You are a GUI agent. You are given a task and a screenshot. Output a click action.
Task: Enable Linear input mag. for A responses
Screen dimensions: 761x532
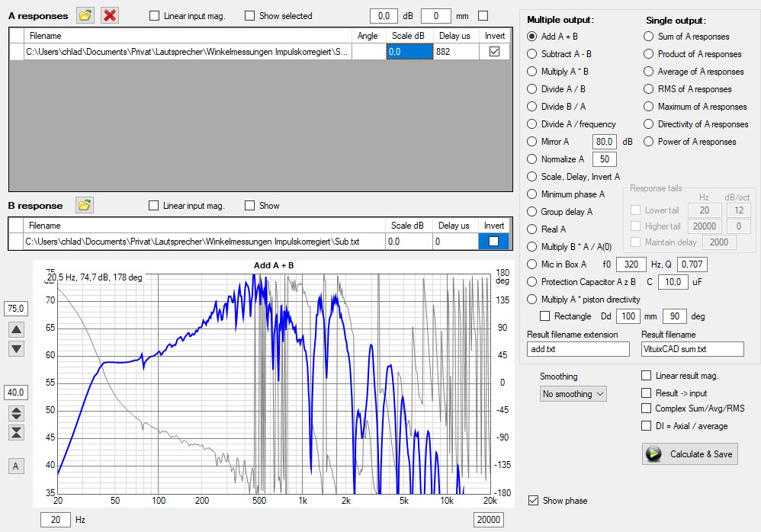coord(154,16)
